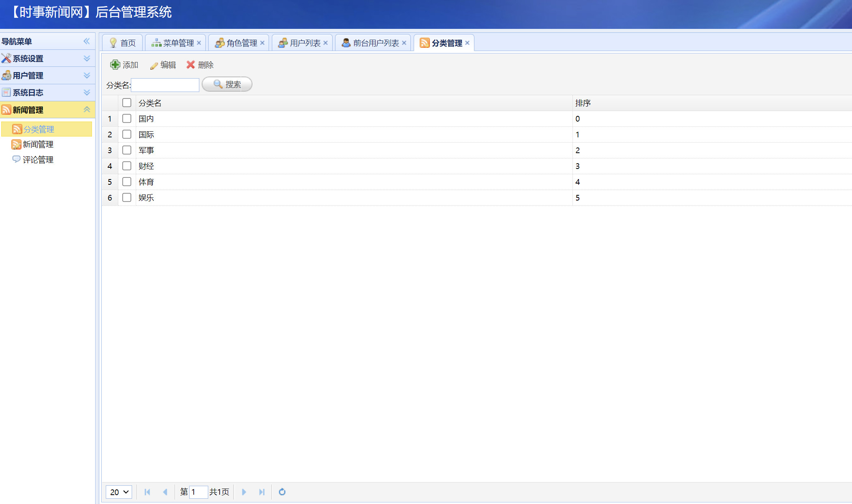Collapse the 新闻管理 accordion section
Screen dimensions: 852x504
(x=87, y=110)
